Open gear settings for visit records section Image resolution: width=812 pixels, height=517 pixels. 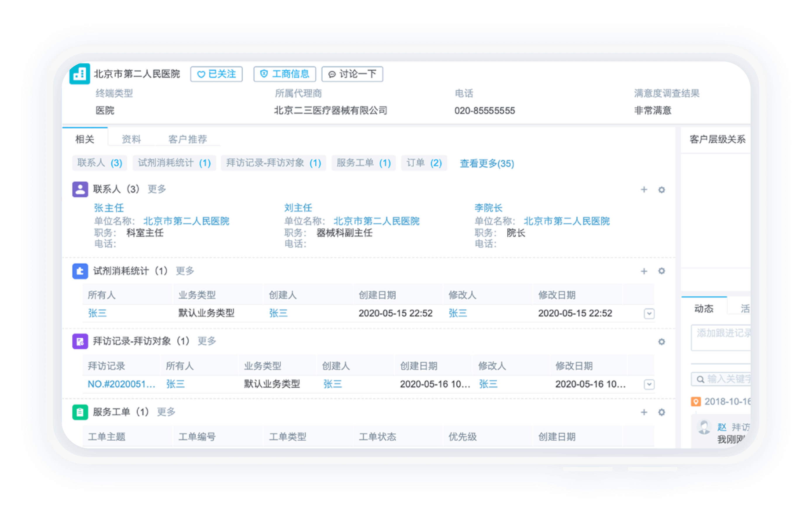pos(661,342)
